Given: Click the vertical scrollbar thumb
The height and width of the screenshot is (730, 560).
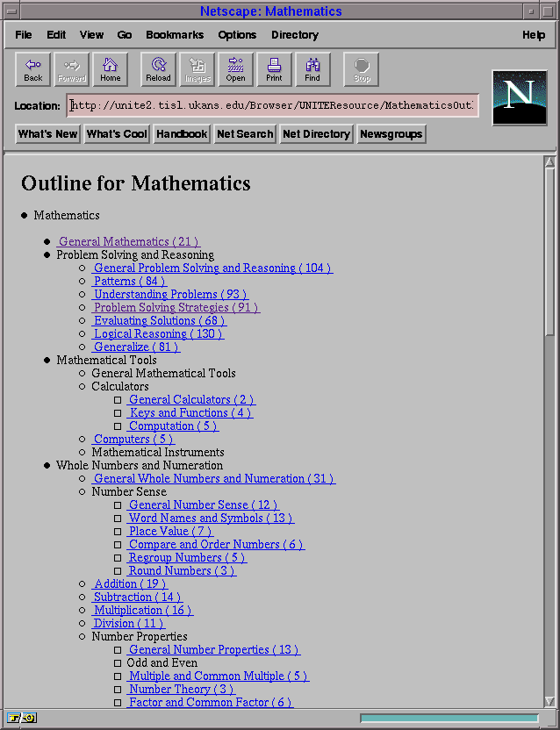Looking at the screenshot, I should tap(549, 252).
